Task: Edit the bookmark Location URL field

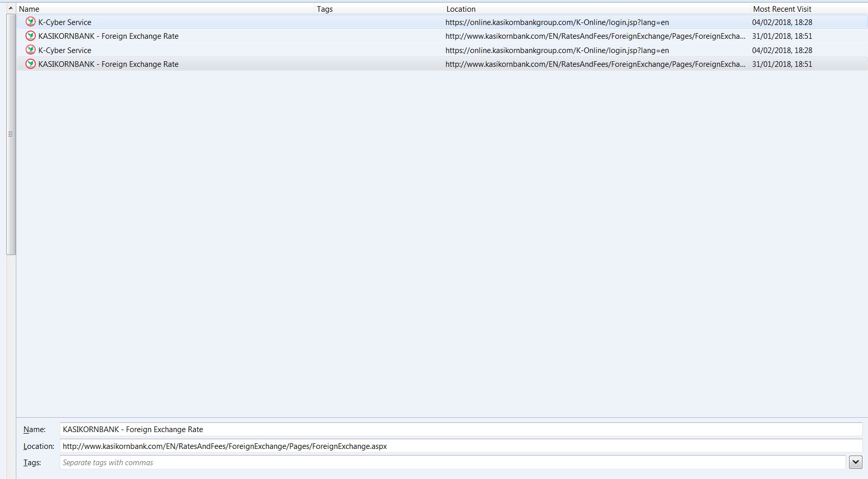Action: pos(461,446)
